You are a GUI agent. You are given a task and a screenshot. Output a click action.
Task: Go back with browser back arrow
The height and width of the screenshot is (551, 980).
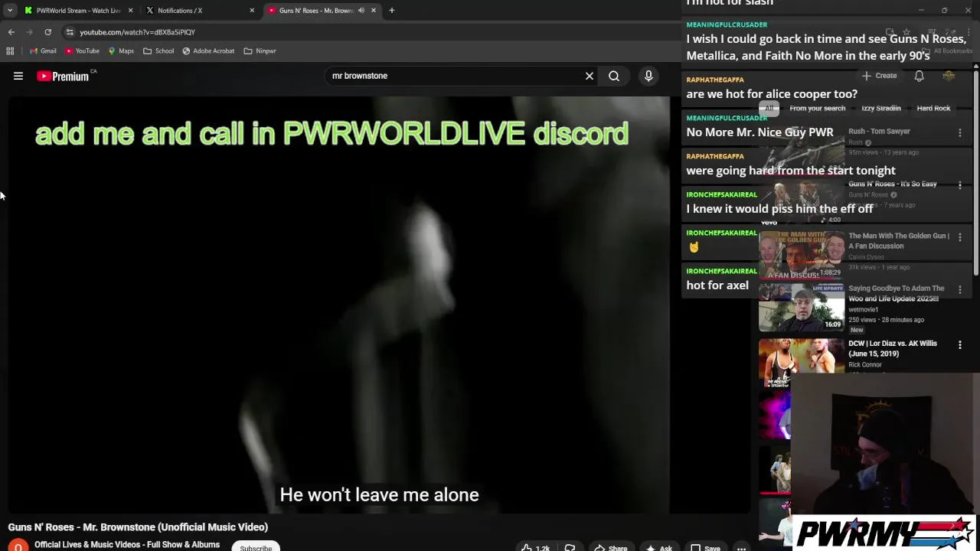(11, 32)
